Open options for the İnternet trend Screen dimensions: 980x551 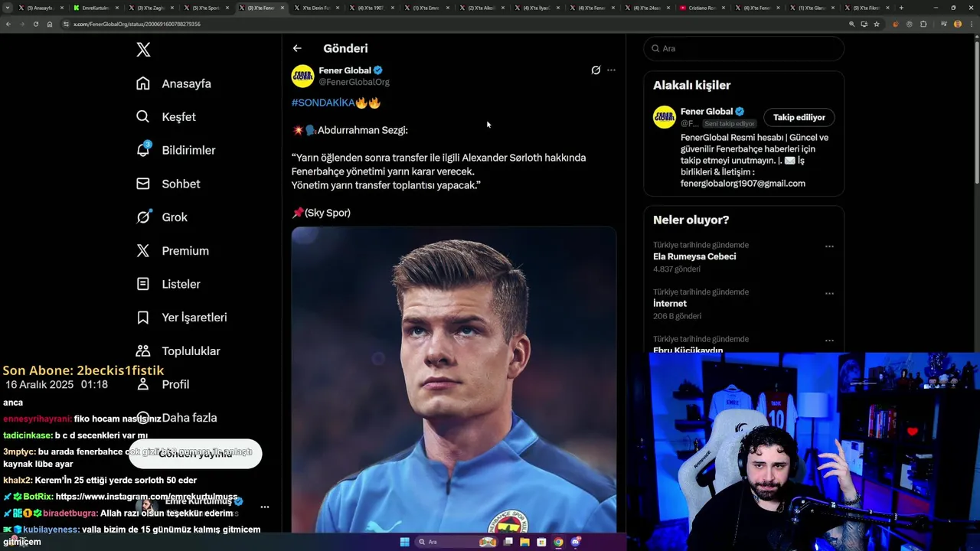point(829,293)
